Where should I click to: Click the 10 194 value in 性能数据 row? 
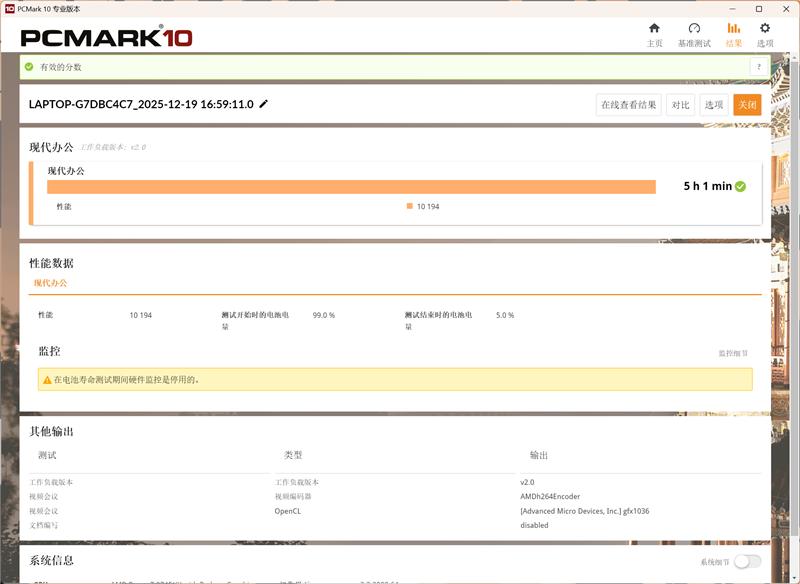[x=140, y=315]
